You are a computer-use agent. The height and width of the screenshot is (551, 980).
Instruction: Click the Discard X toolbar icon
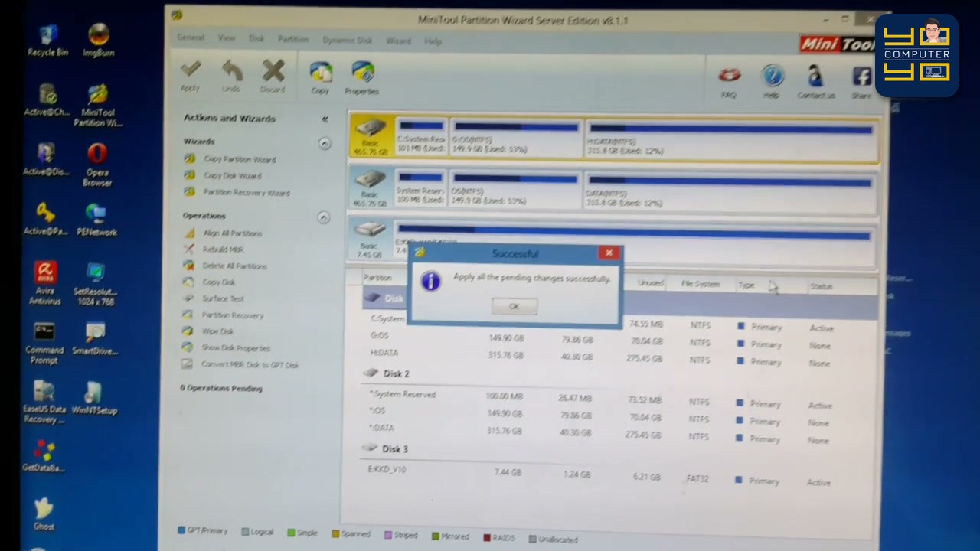273,77
